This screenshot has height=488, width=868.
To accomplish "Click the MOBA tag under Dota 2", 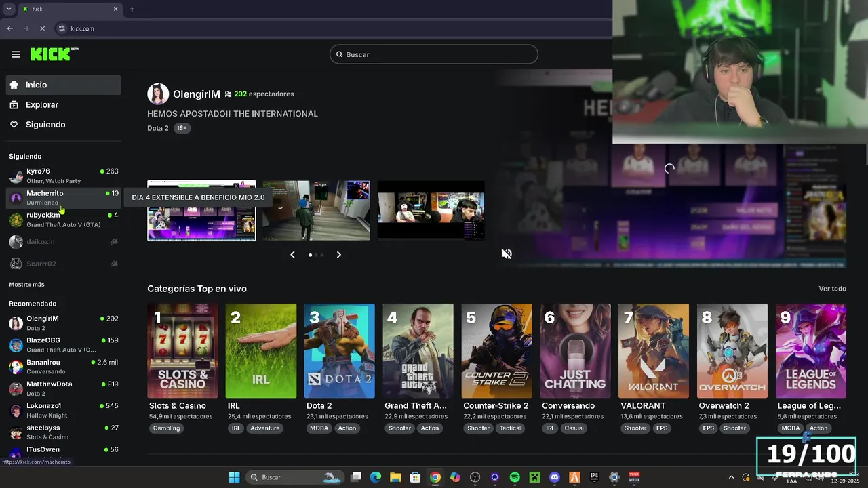I will pyautogui.click(x=319, y=428).
